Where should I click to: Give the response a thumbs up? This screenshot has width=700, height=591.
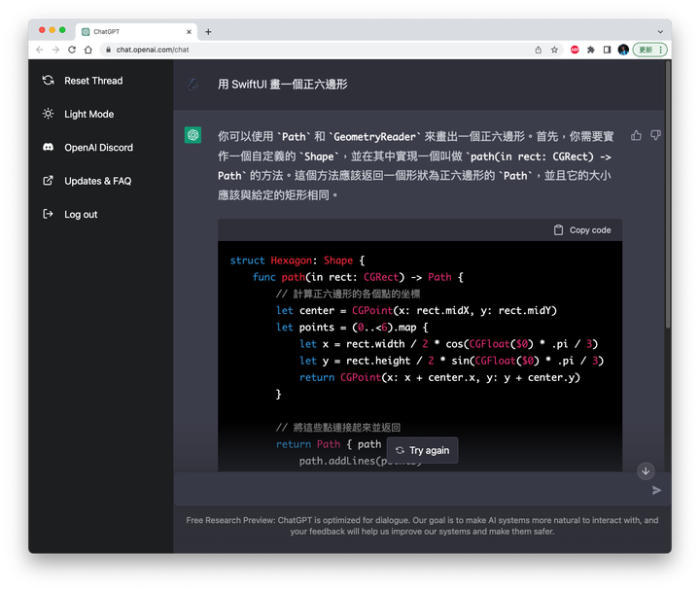point(636,135)
